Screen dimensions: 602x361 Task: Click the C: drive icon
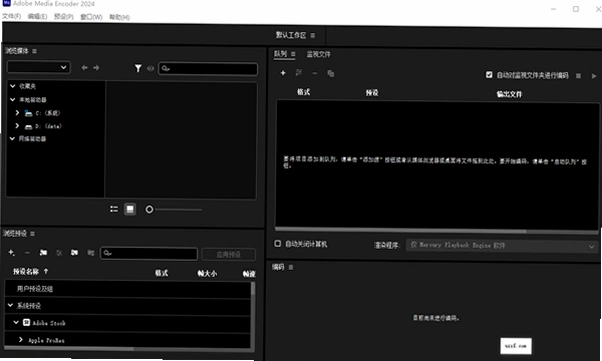pyautogui.click(x=28, y=113)
